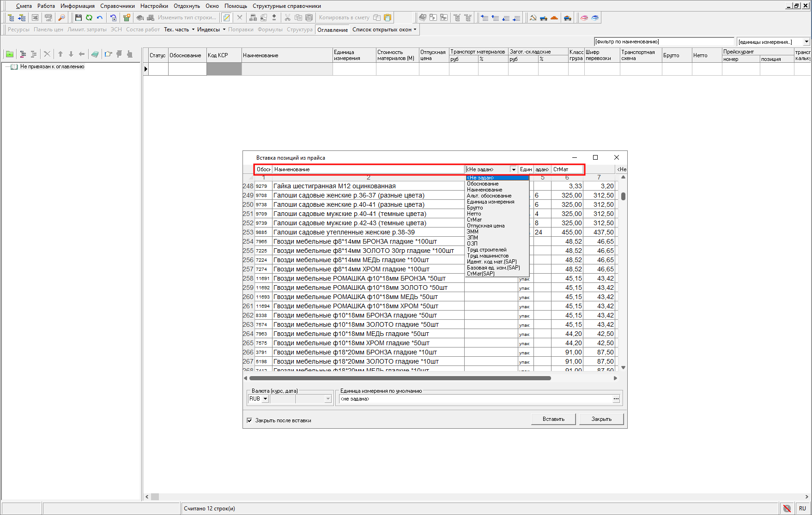Click the hammer and sickle labor icon
The image size is (812, 515).
click(533, 18)
